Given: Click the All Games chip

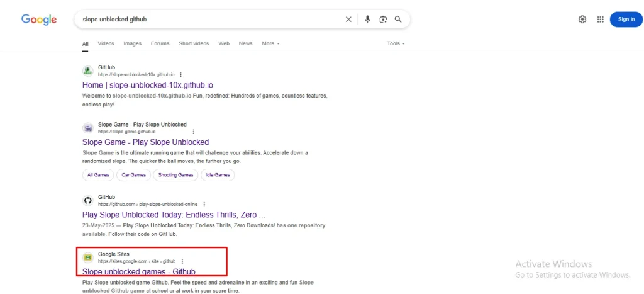Looking at the screenshot, I should point(98,175).
